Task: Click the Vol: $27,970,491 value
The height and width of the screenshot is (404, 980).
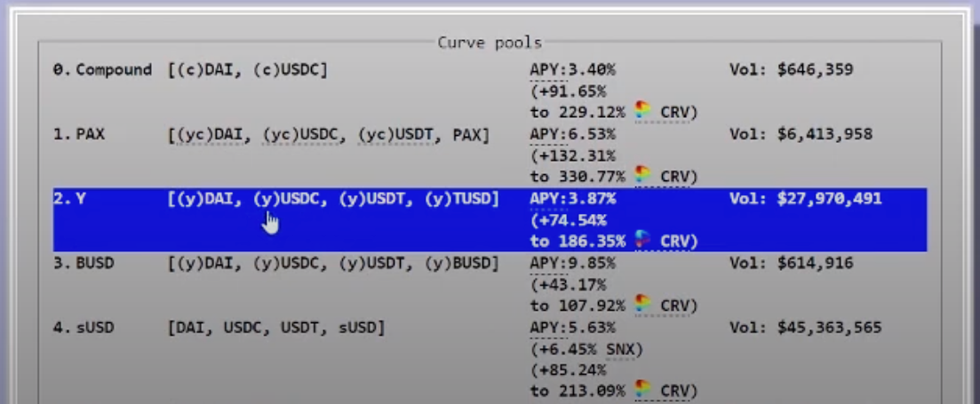Action: (806, 199)
